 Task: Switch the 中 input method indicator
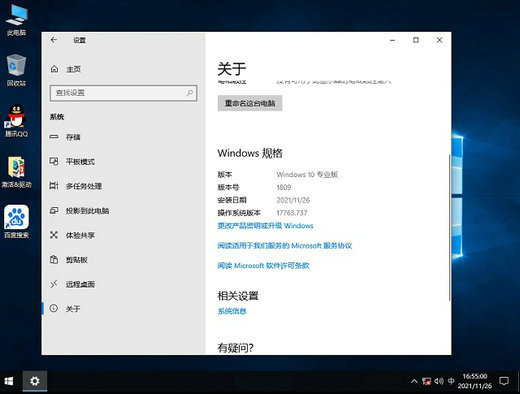(x=451, y=381)
